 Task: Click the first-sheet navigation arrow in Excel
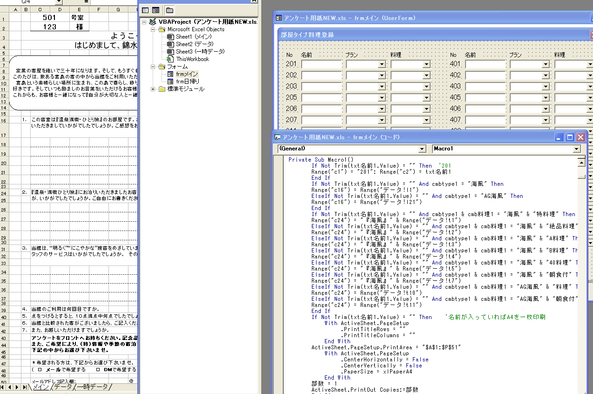point(3,387)
